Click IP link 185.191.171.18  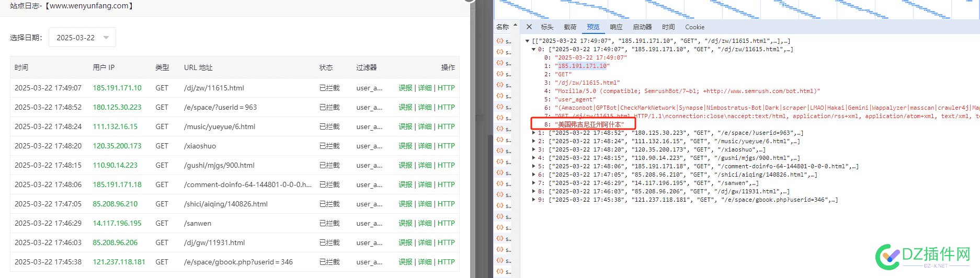click(x=117, y=184)
